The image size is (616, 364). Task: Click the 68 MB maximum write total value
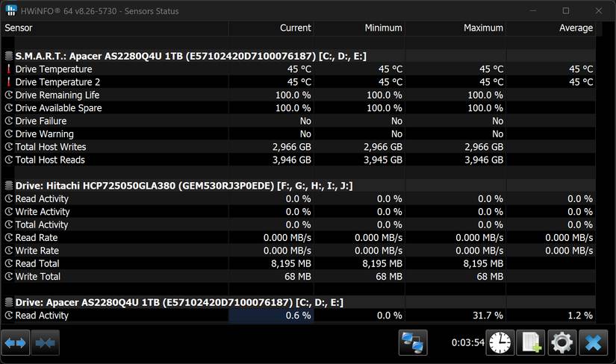pyautogui.click(x=490, y=277)
